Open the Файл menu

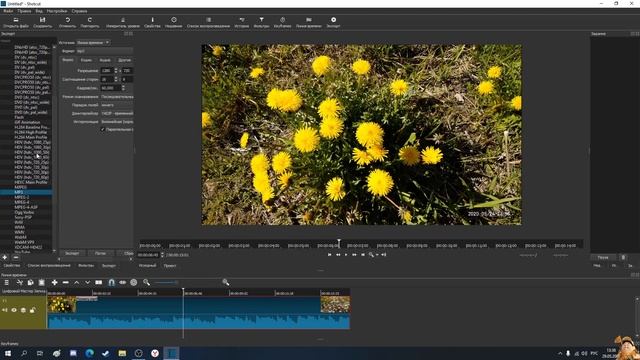(8, 11)
